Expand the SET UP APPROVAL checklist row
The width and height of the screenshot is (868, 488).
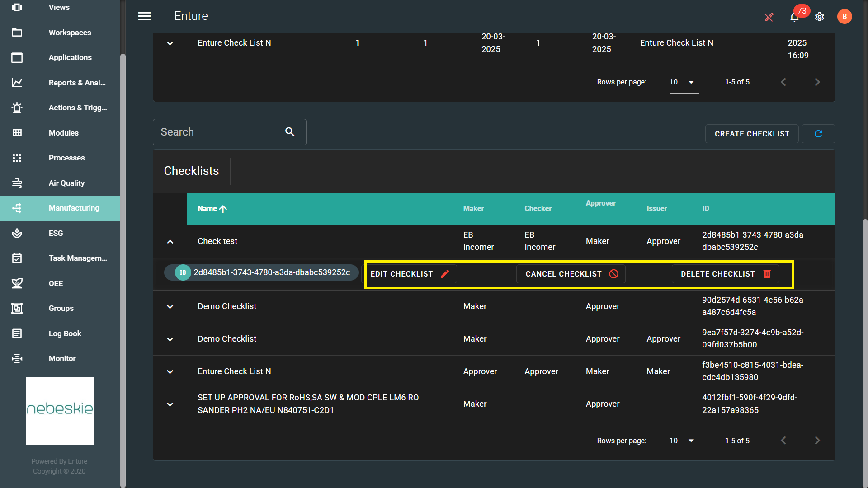coord(170,404)
